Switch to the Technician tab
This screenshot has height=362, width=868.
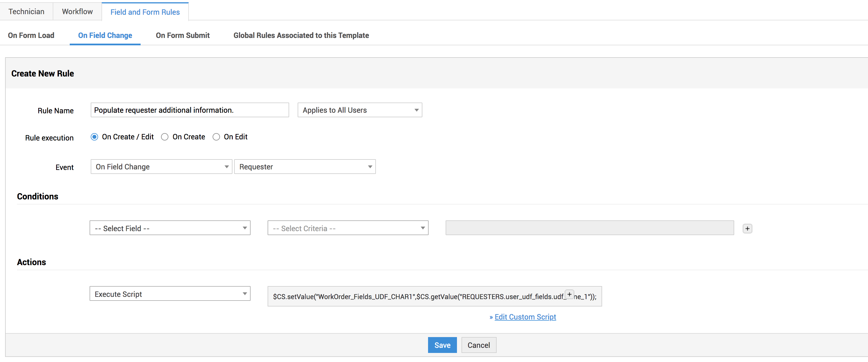coord(26,12)
